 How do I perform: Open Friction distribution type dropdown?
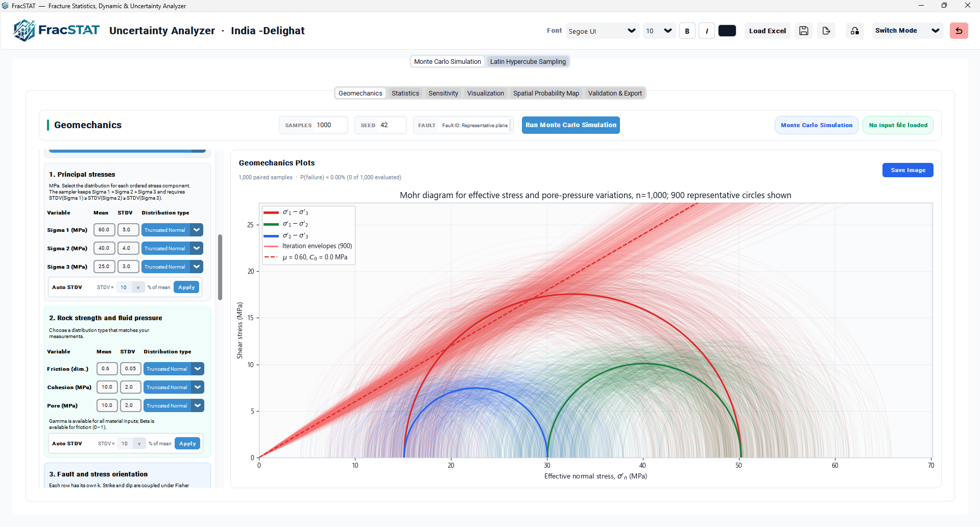[174, 369]
